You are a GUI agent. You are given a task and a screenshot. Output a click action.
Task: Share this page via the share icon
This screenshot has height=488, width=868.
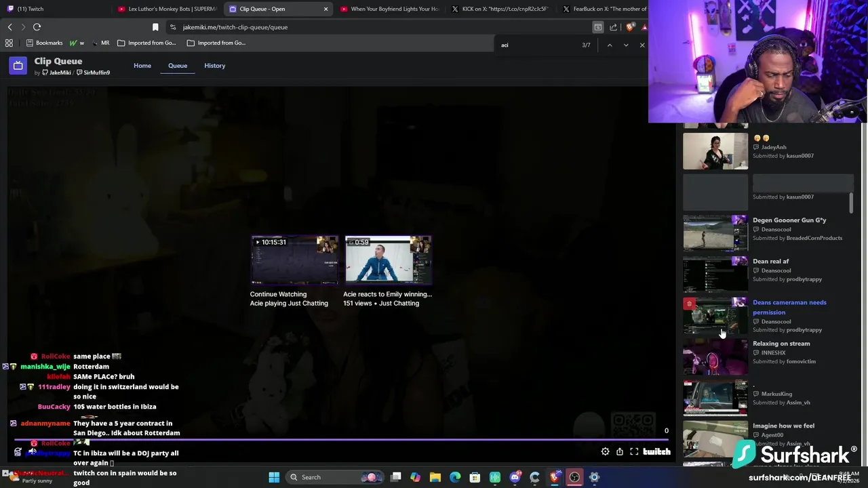(x=613, y=27)
